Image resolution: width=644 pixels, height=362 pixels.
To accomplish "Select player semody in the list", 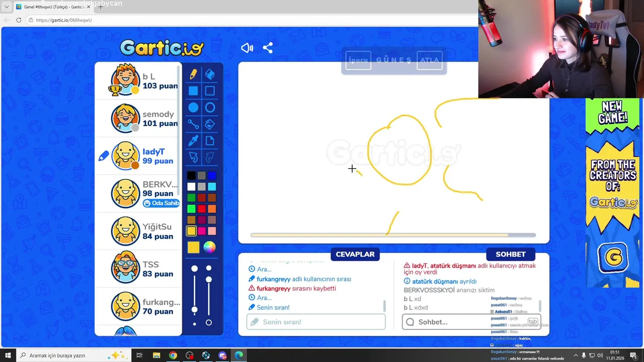I will pyautogui.click(x=138, y=119).
